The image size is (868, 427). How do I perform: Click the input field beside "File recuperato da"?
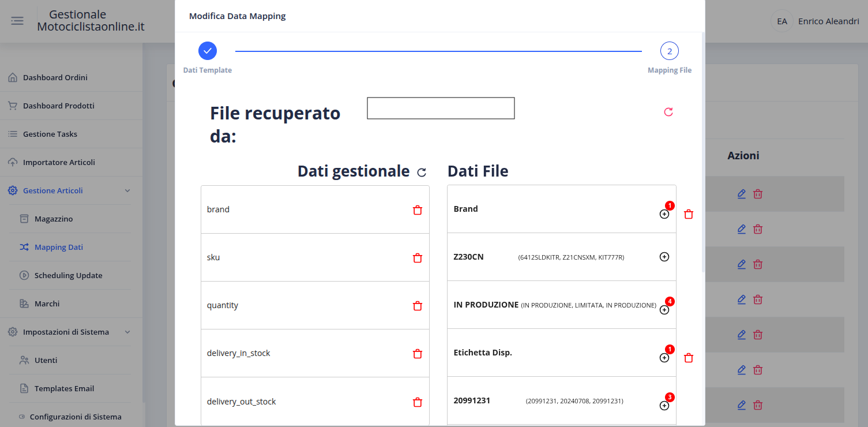tap(440, 108)
